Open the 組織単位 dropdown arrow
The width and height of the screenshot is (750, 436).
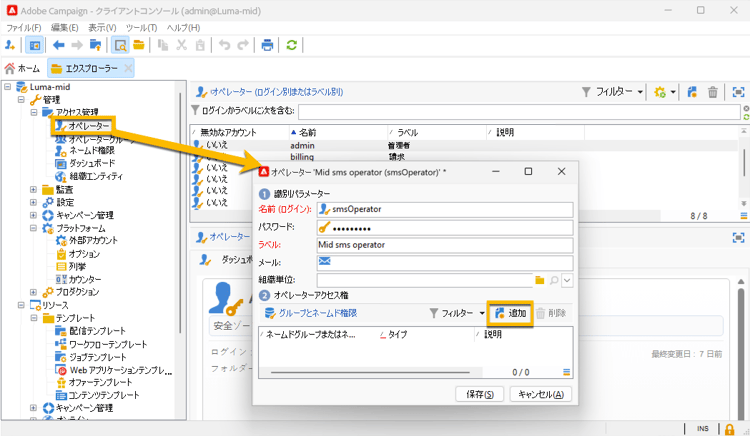coord(567,280)
